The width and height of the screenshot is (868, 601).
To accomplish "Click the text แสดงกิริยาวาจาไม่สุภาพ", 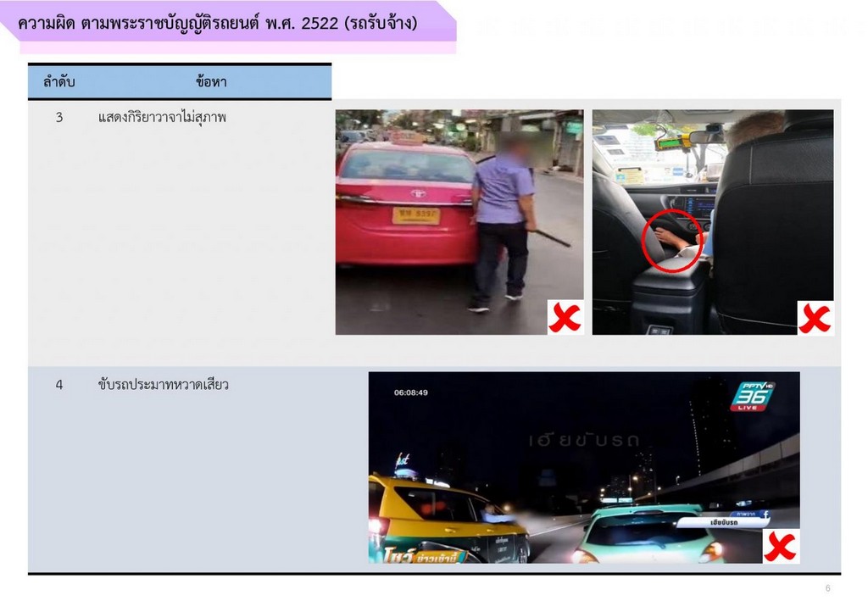I will click(163, 118).
